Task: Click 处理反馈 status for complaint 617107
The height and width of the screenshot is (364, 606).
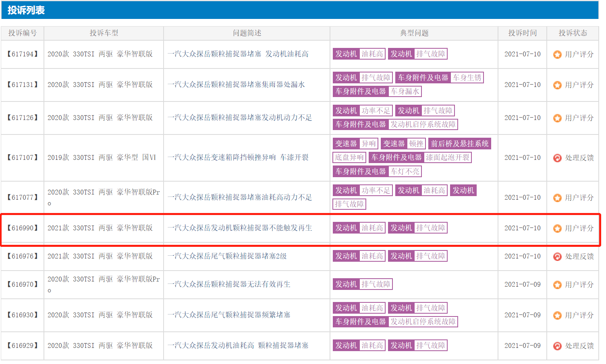Action: [579, 158]
